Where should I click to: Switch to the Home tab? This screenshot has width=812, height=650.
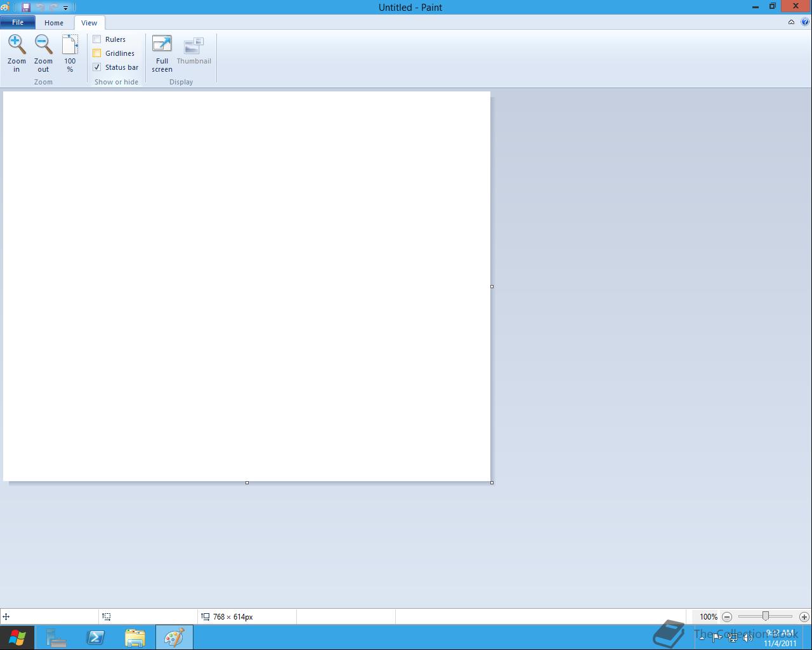click(54, 23)
